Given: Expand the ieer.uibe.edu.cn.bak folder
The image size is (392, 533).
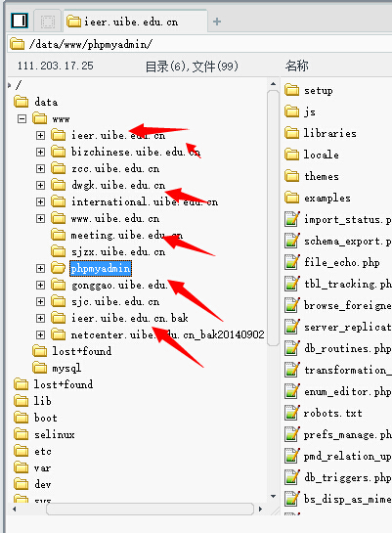Looking at the screenshot, I should [40, 318].
